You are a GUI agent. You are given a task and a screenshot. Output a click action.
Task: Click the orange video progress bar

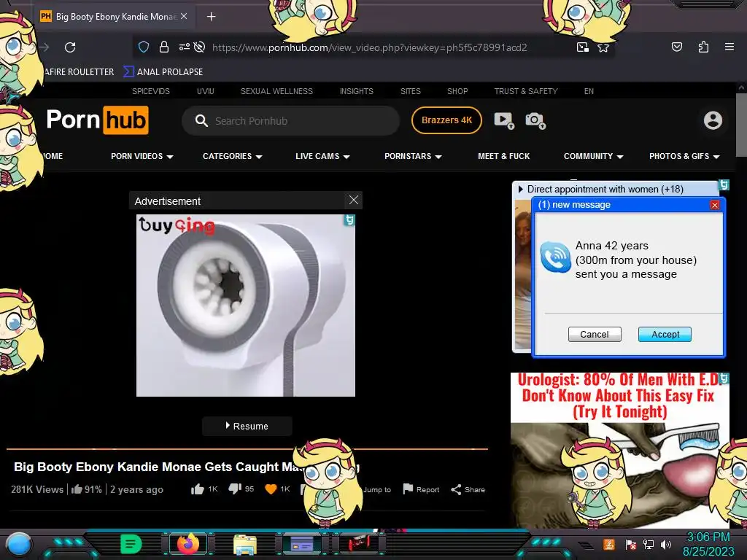click(247, 448)
